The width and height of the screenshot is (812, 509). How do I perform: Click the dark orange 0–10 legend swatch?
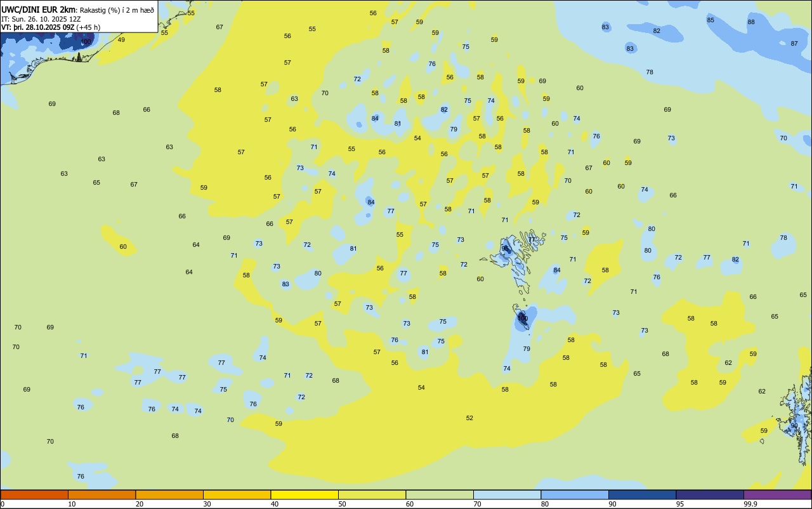34,494
